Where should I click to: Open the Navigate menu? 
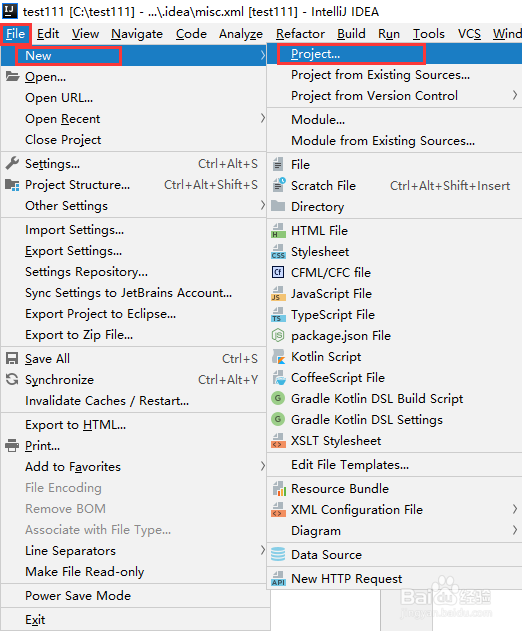tap(137, 34)
